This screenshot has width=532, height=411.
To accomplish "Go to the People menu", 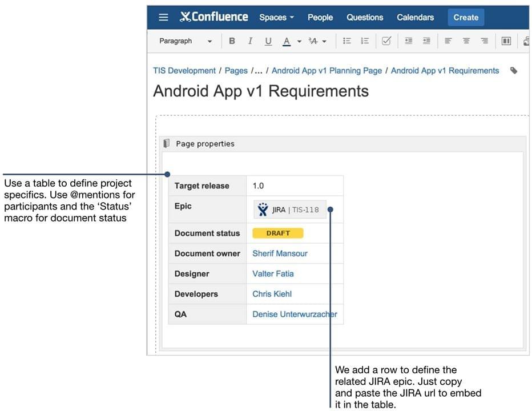I will 320,17.
